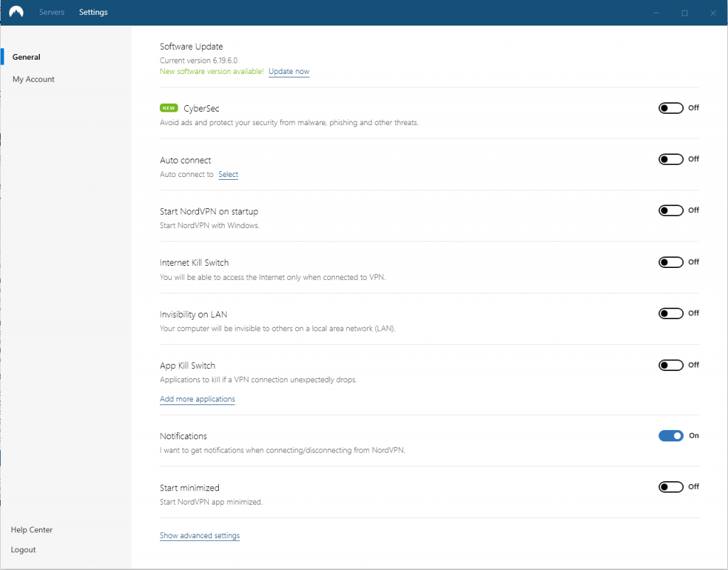Disable the Notifications toggle
The height and width of the screenshot is (570, 728).
point(670,436)
